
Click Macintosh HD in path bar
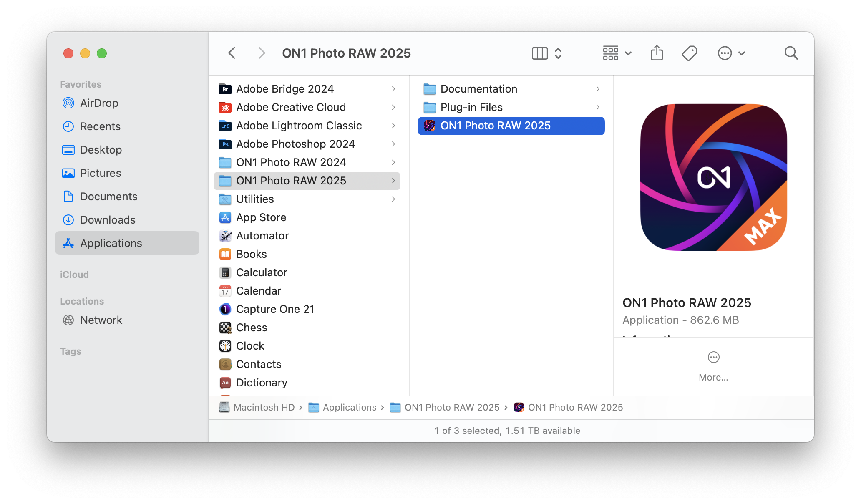[x=264, y=407]
